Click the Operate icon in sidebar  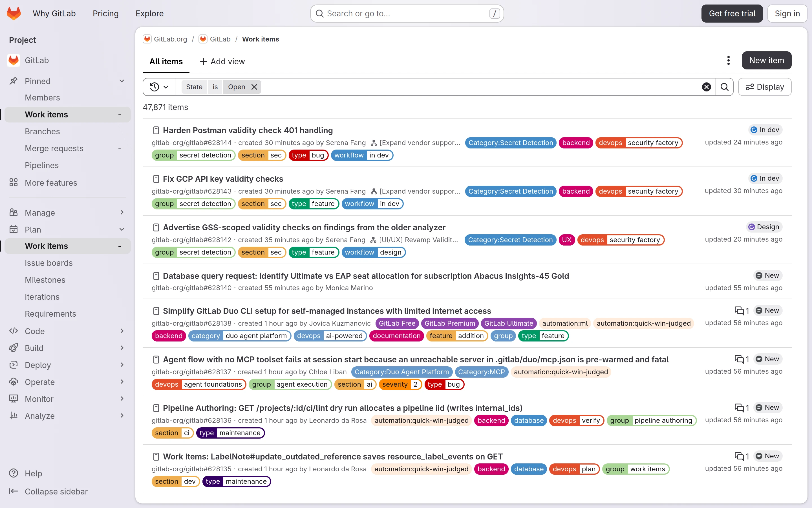point(14,382)
